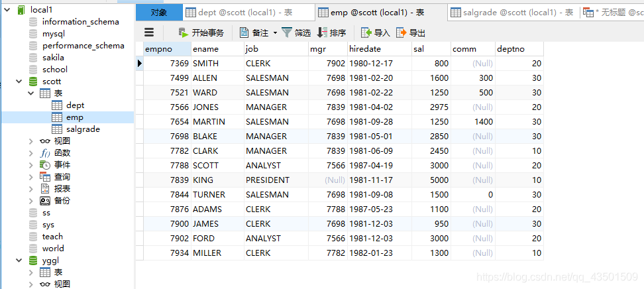Click the 函数 f() icon
644x289 pixels.
click(x=45, y=153)
